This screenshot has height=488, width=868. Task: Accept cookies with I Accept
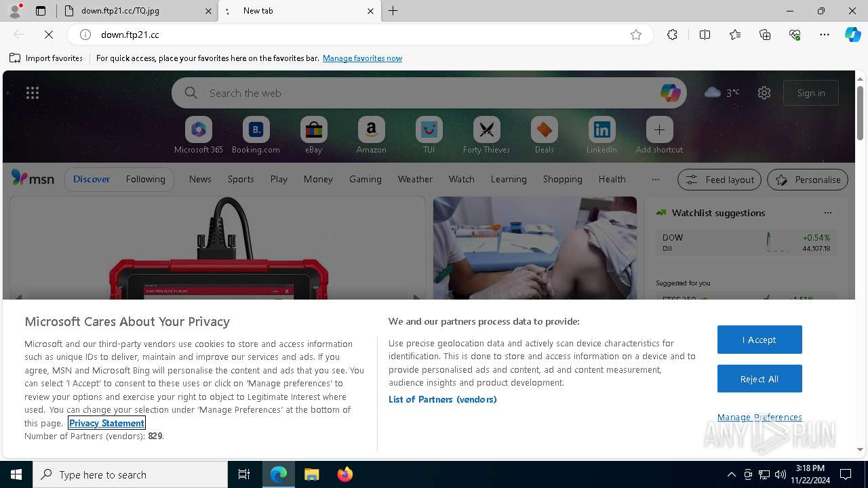click(759, 340)
